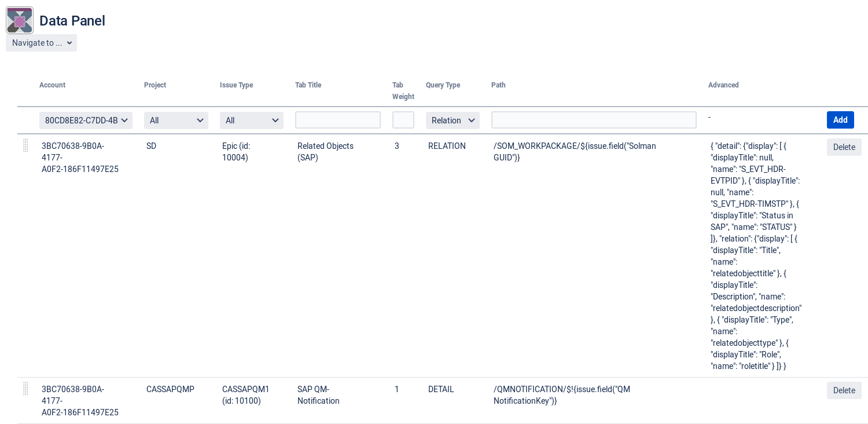Click the Path column header
The width and height of the screenshot is (868, 424).
[498, 85]
